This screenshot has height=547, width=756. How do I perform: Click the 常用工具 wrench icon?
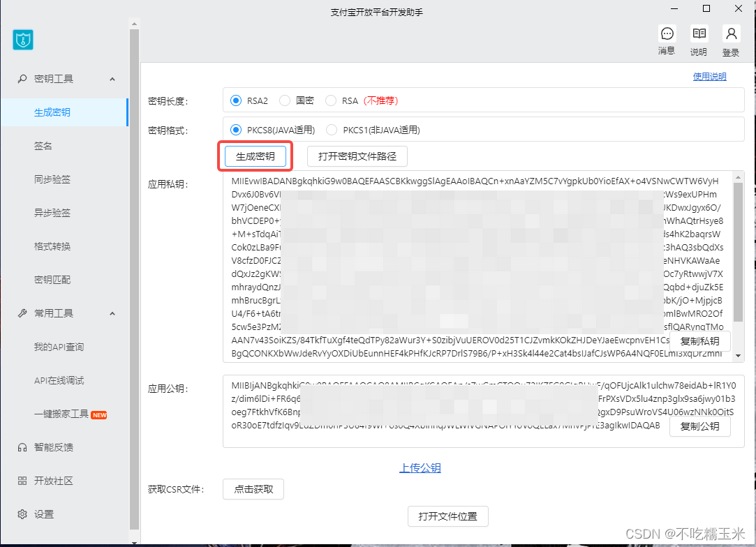[22, 313]
